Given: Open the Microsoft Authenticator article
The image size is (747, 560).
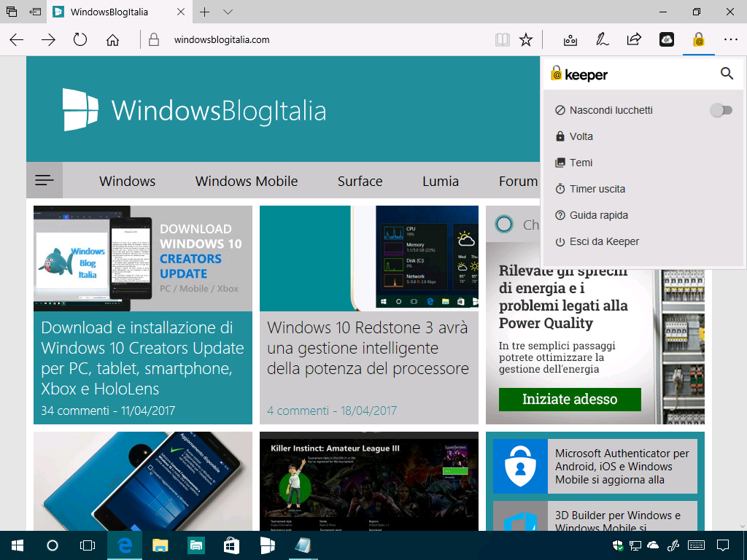Looking at the screenshot, I should [595, 466].
